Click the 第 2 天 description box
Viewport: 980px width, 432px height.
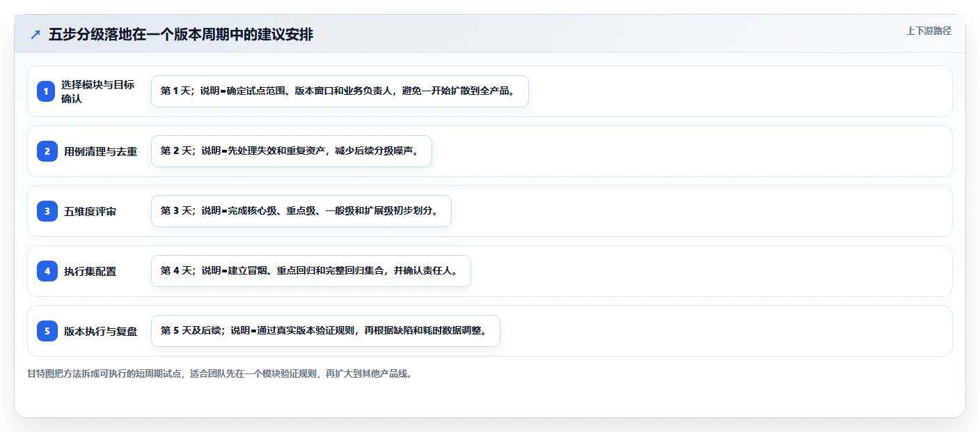[x=292, y=151]
